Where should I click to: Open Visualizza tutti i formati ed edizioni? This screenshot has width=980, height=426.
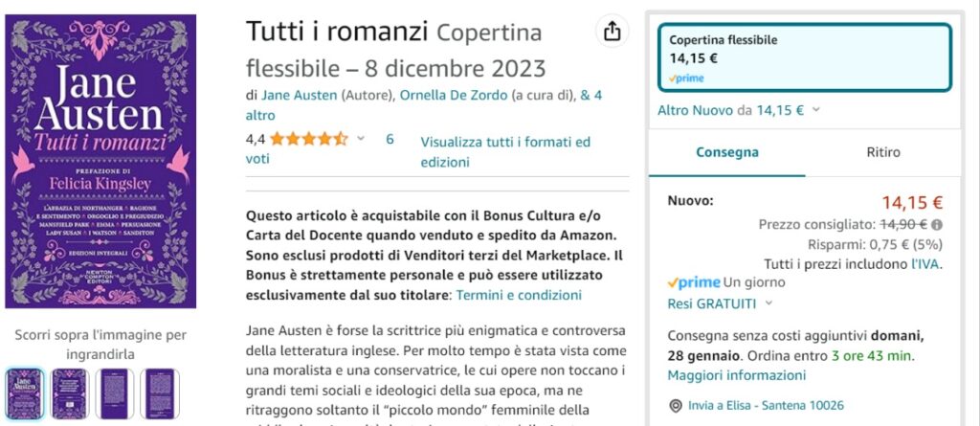pos(505,151)
